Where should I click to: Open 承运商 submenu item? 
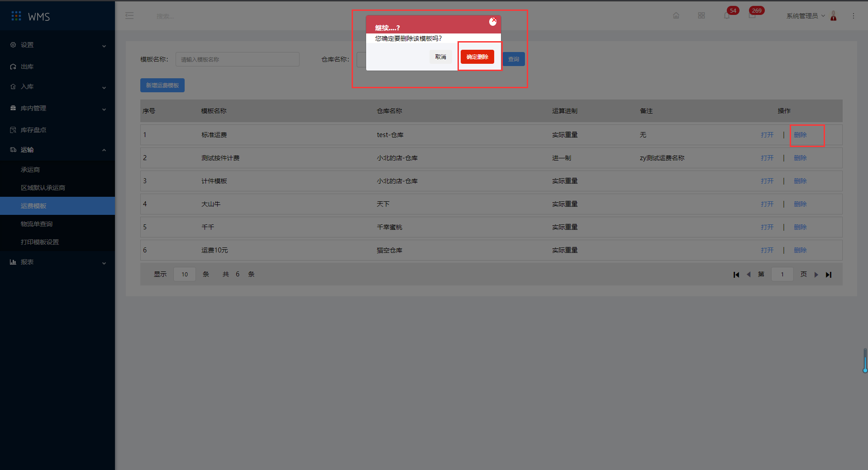tap(57, 170)
